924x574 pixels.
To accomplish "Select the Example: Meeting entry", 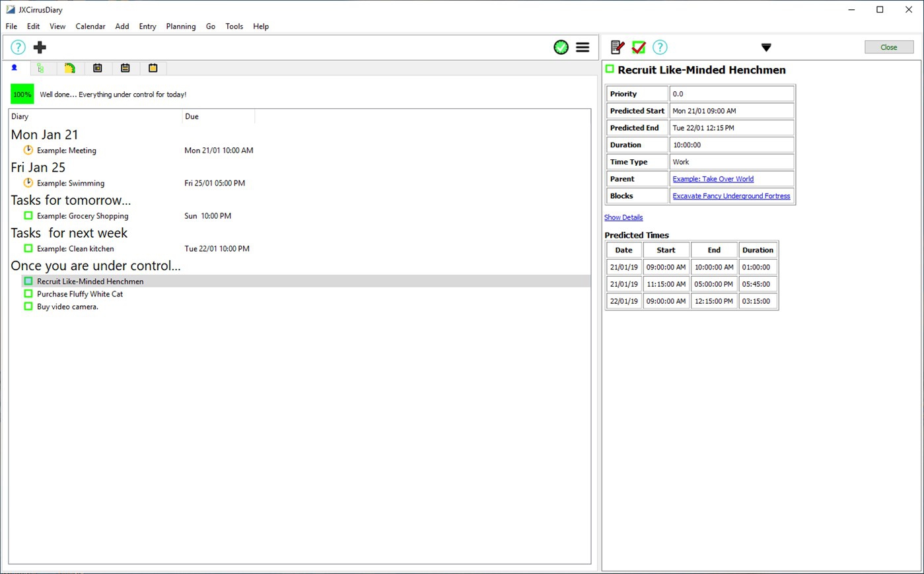I will click(x=67, y=151).
